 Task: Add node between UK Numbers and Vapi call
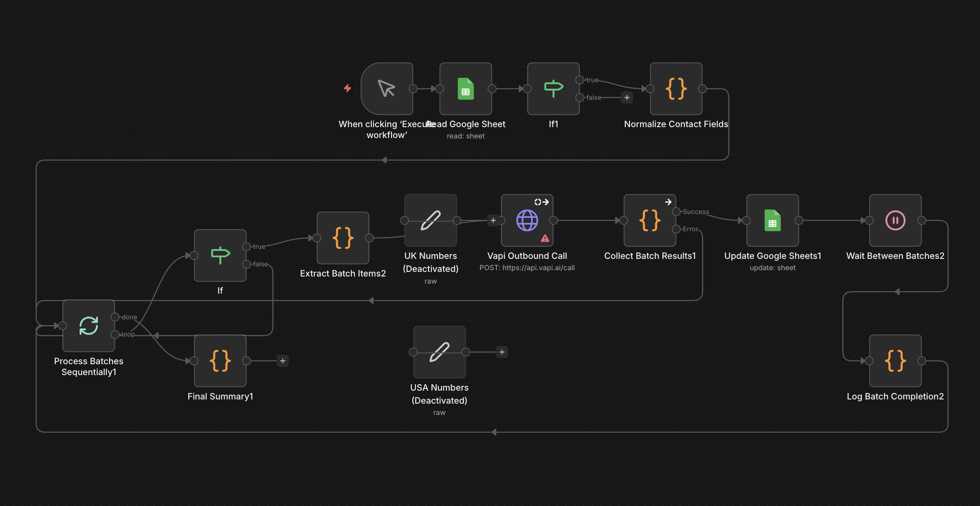click(493, 220)
